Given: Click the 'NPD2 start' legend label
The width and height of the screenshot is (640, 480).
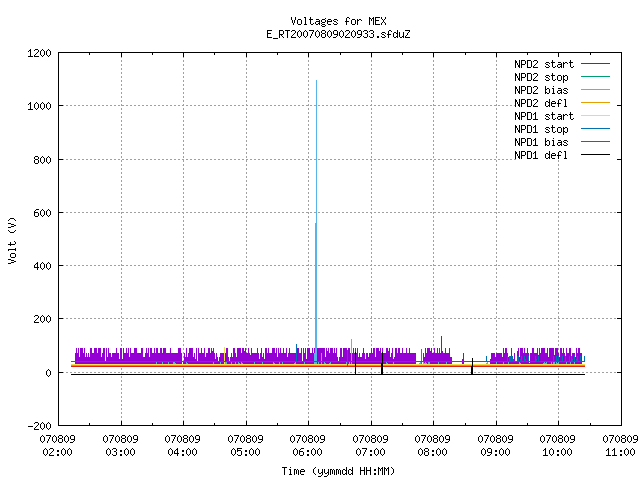Looking at the screenshot, I should (x=544, y=64).
